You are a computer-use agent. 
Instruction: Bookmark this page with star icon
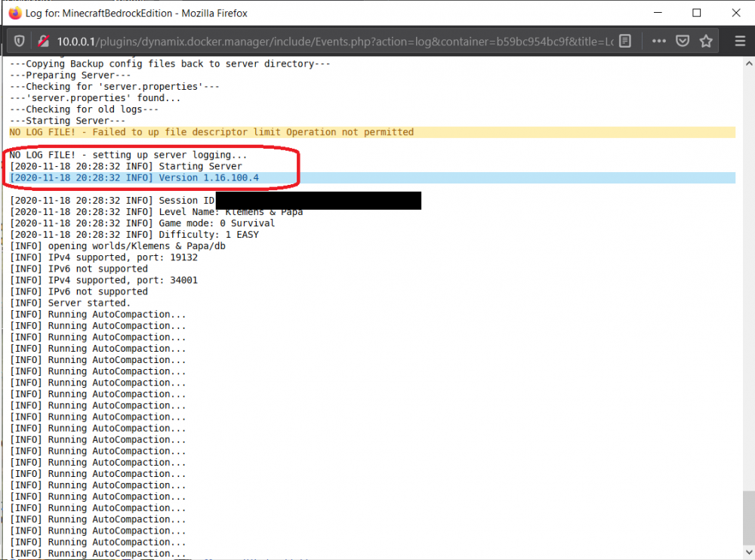click(x=706, y=42)
